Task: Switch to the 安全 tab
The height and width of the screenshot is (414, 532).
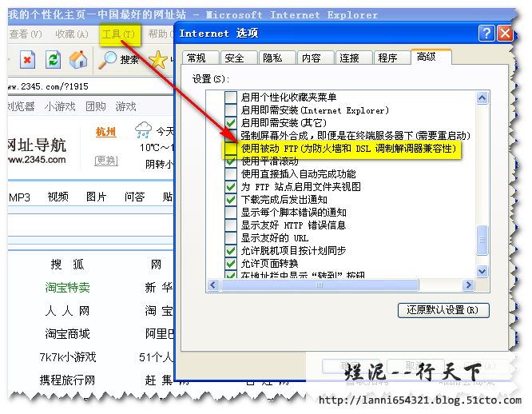Action: (234, 58)
